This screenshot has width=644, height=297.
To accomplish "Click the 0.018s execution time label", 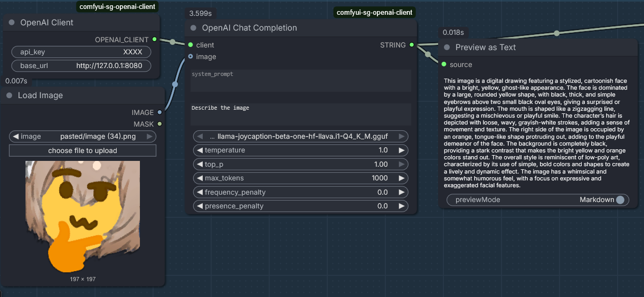I will [453, 32].
